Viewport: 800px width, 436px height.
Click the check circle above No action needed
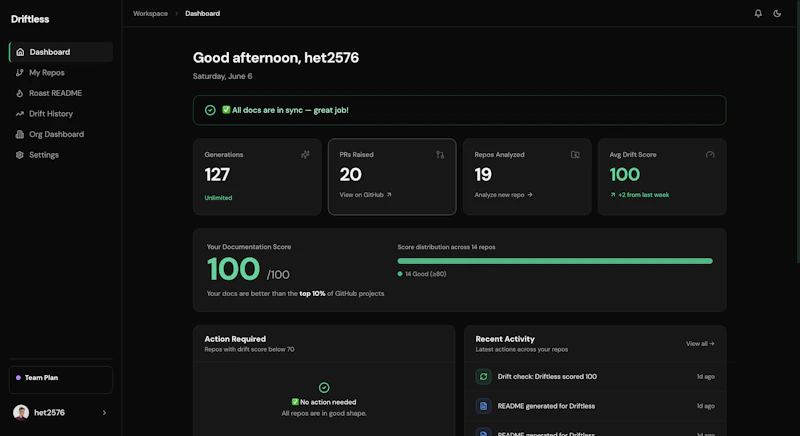pyautogui.click(x=324, y=388)
